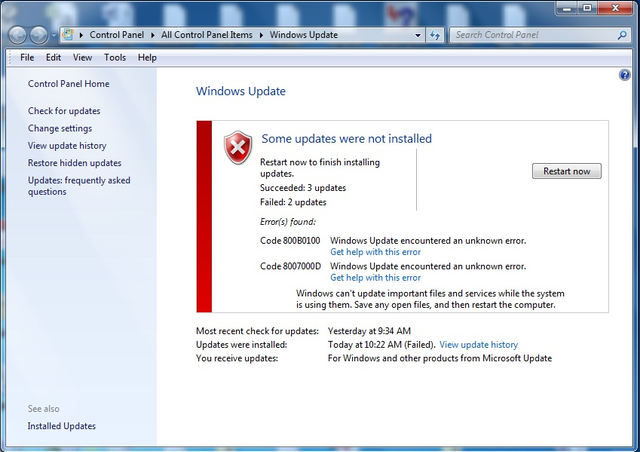Click the 'Some updates were not installed' heading
This screenshot has height=452, width=640.
pos(347,139)
